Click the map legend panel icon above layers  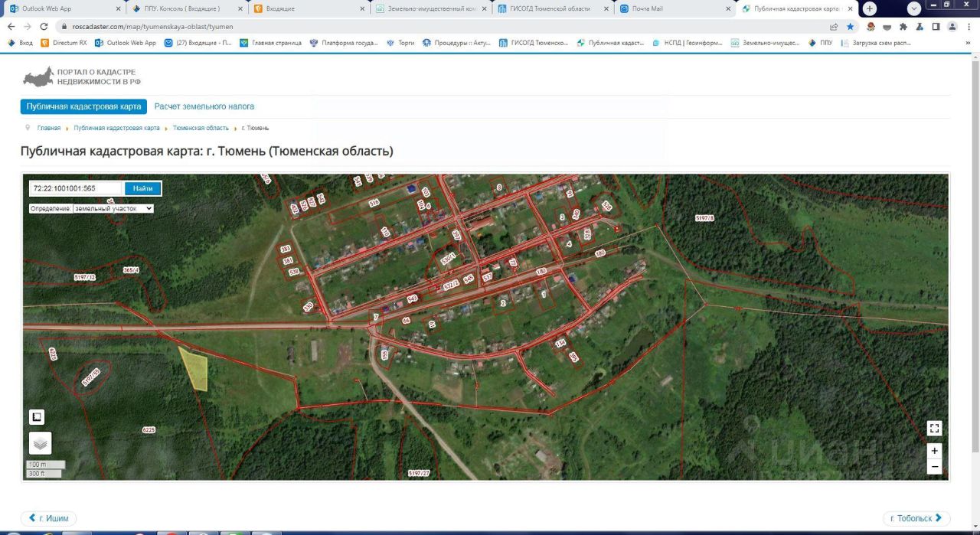pyautogui.click(x=36, y=417)
